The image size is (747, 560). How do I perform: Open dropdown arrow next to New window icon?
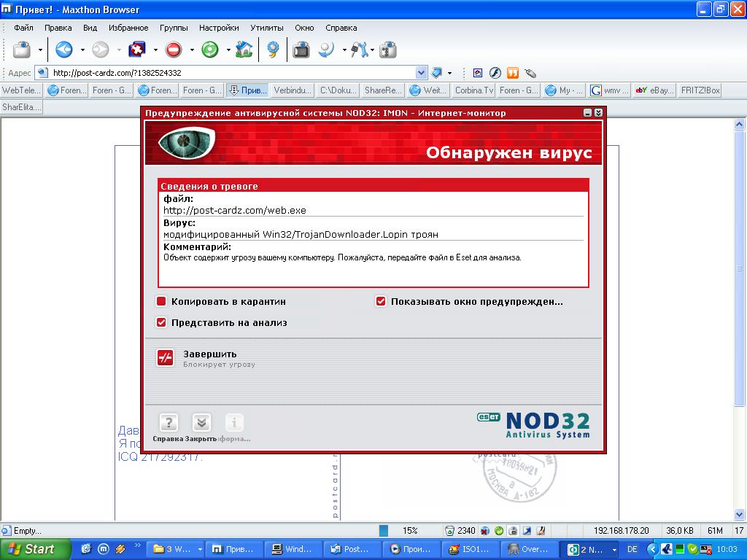point(40,50)
